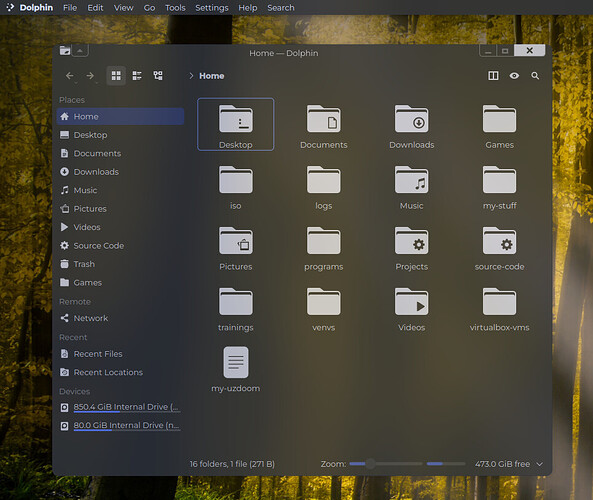Open the search magnifier icon
This screenshot has height=500, width=593.
point(535,76)
